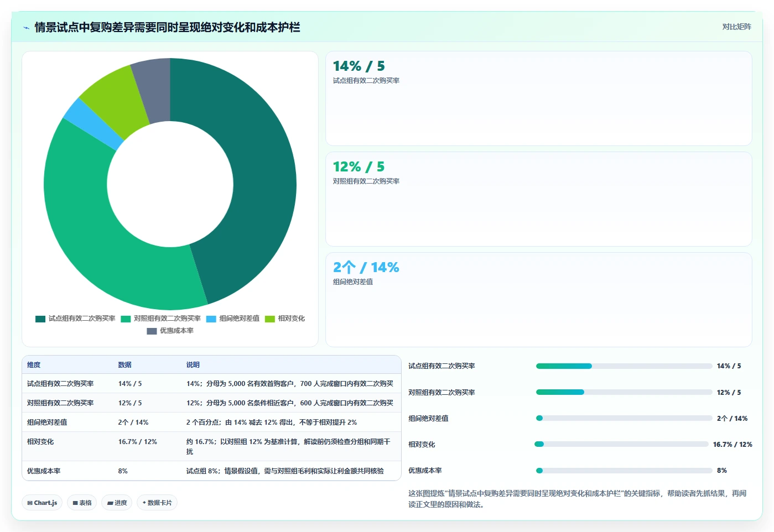Click progress bar for 优惠成本率

tap(624, 471)
